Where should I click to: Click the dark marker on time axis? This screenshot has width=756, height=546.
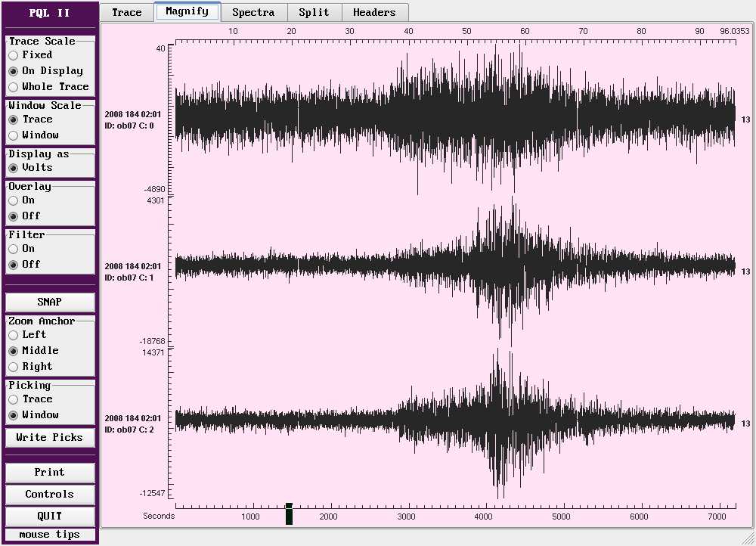click(289, 514)
